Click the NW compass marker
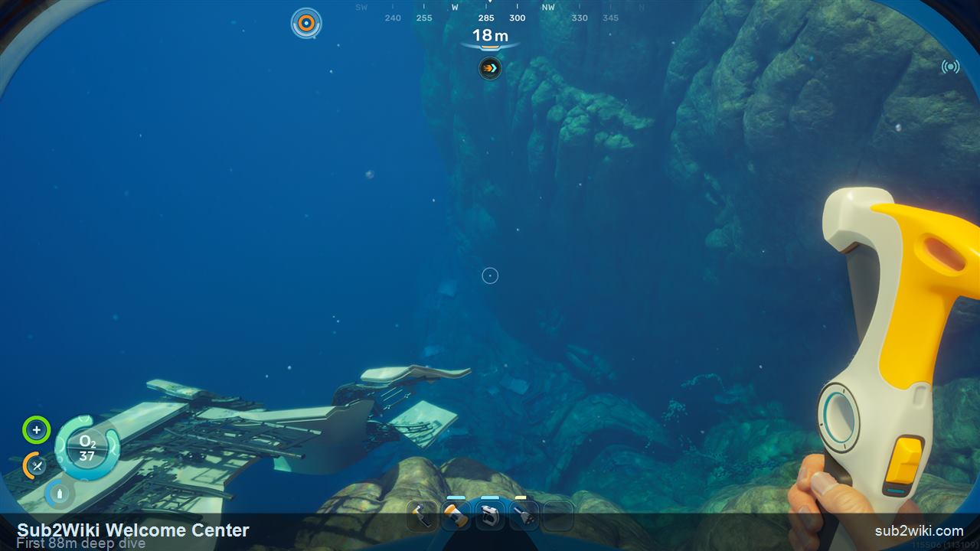 pos(548,8)
